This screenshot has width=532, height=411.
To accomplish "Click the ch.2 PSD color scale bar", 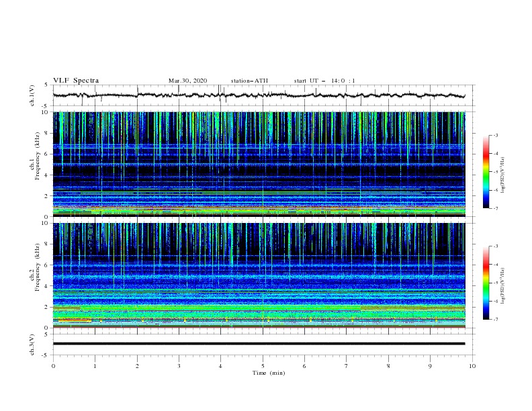I will coord(486,283).
